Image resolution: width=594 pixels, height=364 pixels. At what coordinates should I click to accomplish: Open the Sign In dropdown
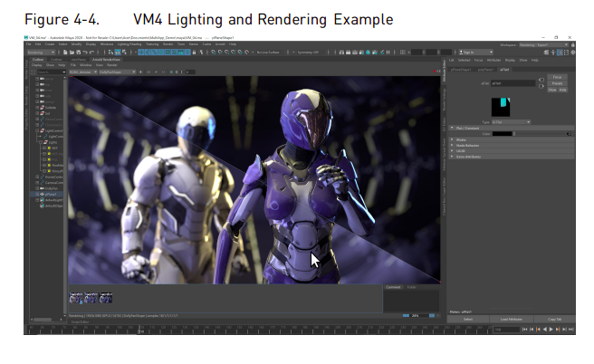475,53
